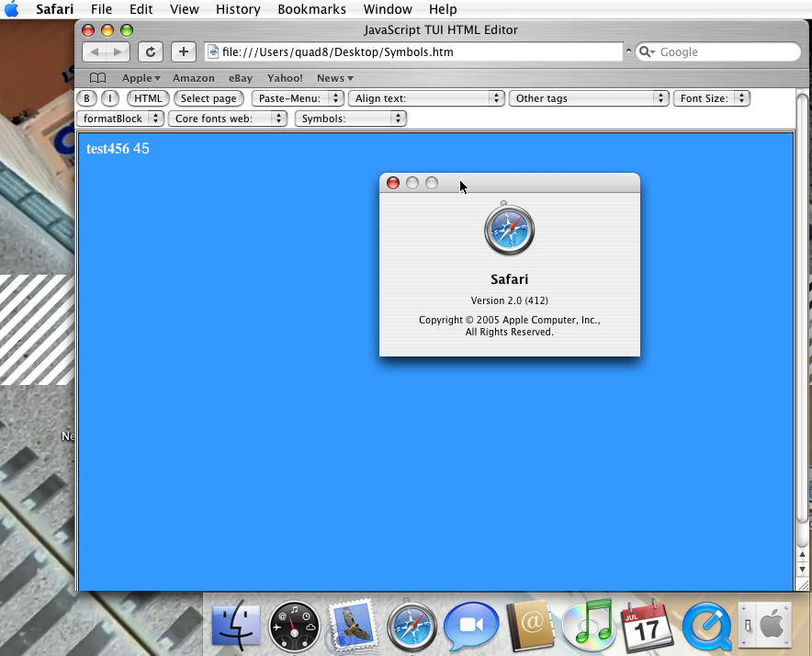The height and width of the screenshot is (656, 812).
Task: Open the Yahoo! bookmark
Action: [285, 78]
